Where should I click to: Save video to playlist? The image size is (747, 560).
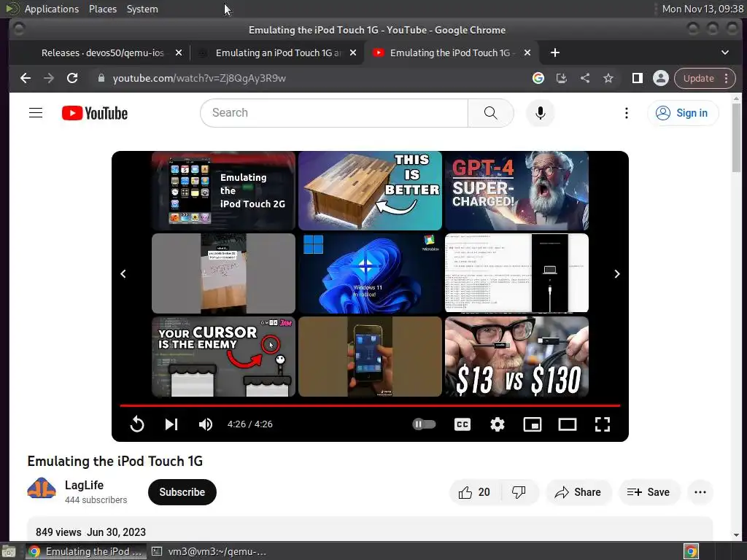pos(649,492)
